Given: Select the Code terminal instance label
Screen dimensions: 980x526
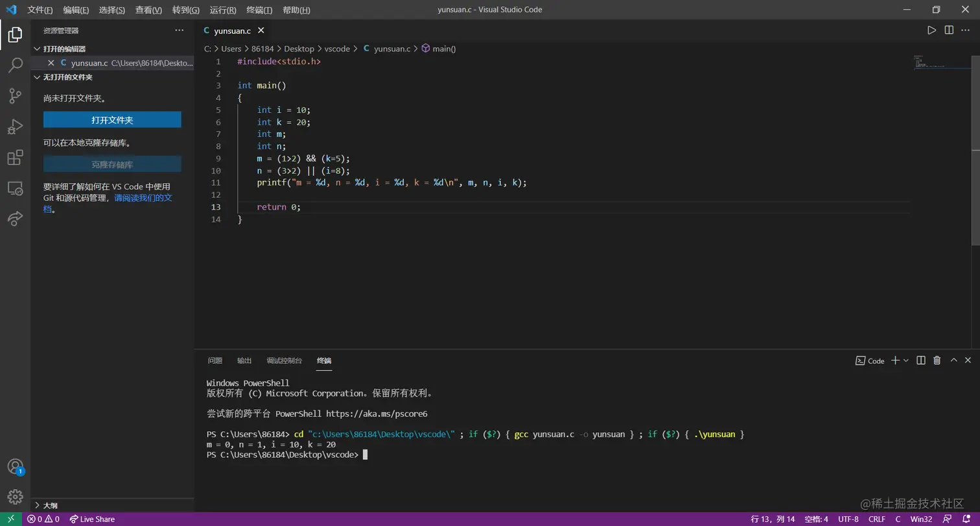Looking at the screenshot, I should pyautogui.click(x=870, y=361).
